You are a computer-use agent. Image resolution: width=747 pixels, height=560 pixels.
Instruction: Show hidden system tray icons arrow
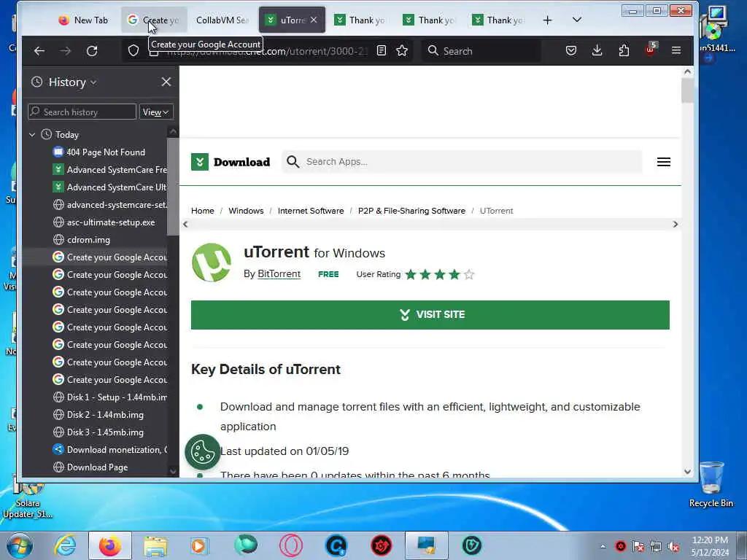(x=603, y=546)
